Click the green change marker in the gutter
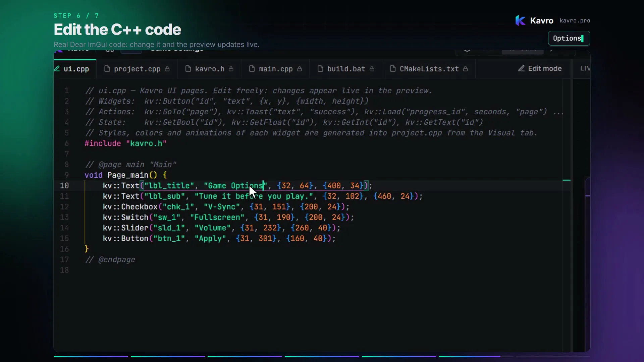644x362 pixels. 567,180
